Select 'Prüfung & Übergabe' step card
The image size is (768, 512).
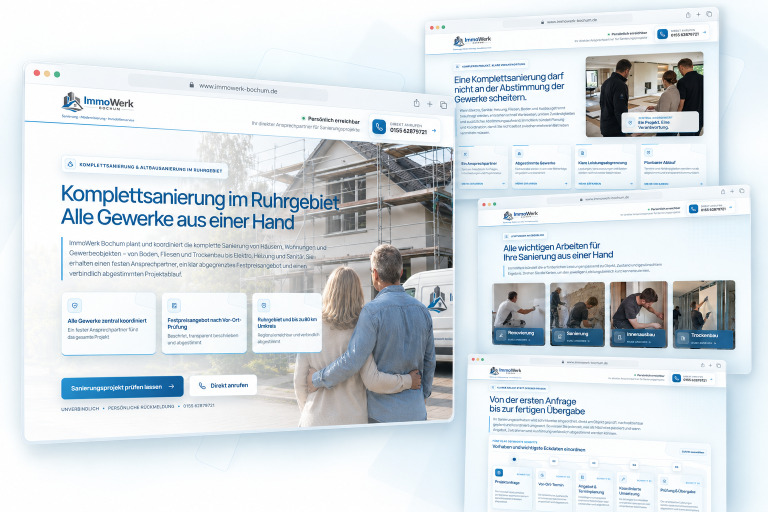[x=678, y=495]
